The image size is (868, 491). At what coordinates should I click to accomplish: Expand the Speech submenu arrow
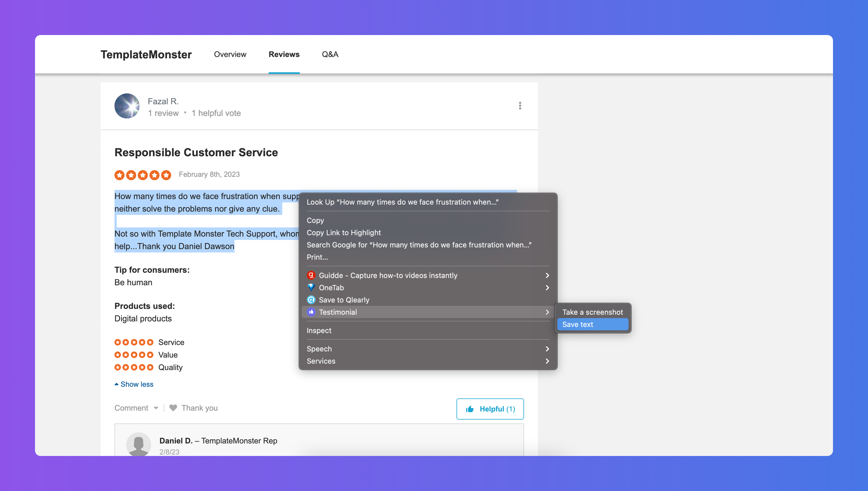tap(547, 349)
